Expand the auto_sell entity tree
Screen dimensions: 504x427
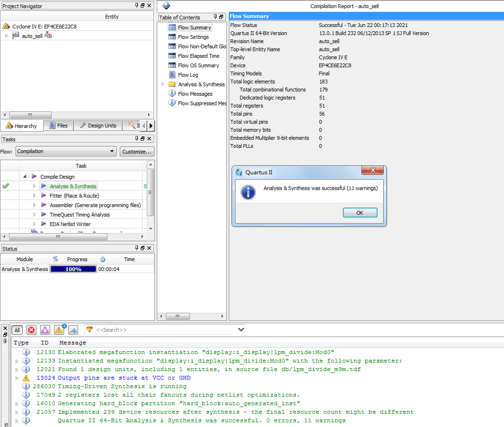coord(6,36)
